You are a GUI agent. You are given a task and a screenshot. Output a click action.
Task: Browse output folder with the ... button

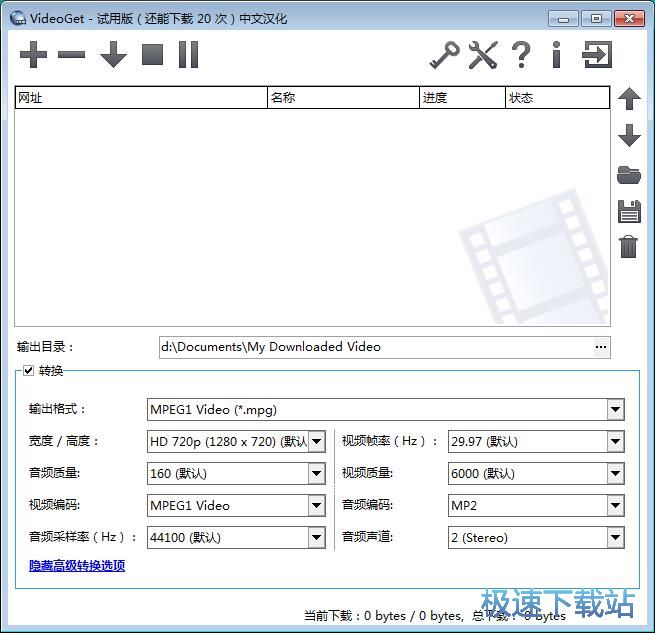tap(601, 347)
